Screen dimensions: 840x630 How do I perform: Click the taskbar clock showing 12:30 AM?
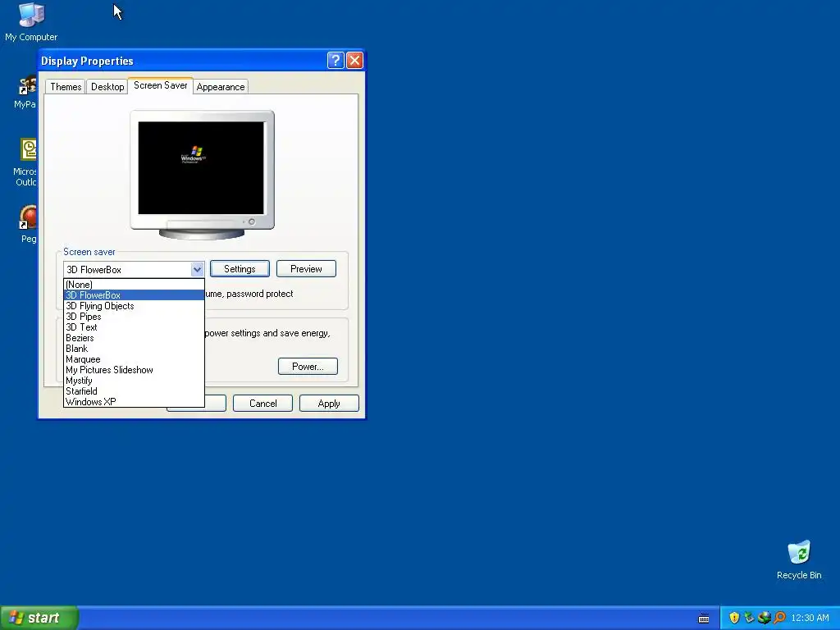(810, 618)
